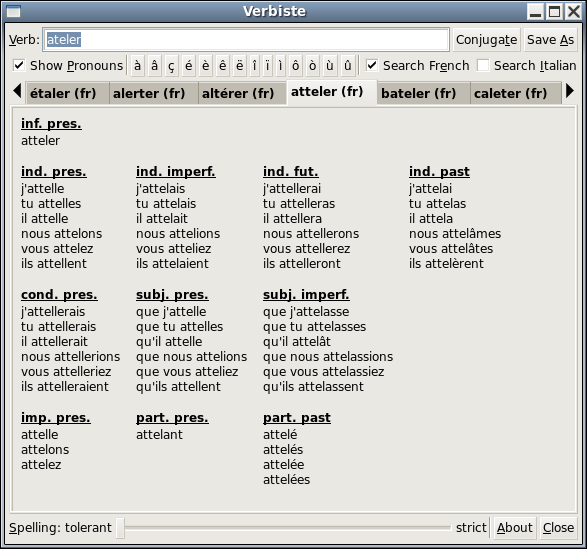
Task: Open the bateler (fr) tab
Action: click(x=419, y=93)
